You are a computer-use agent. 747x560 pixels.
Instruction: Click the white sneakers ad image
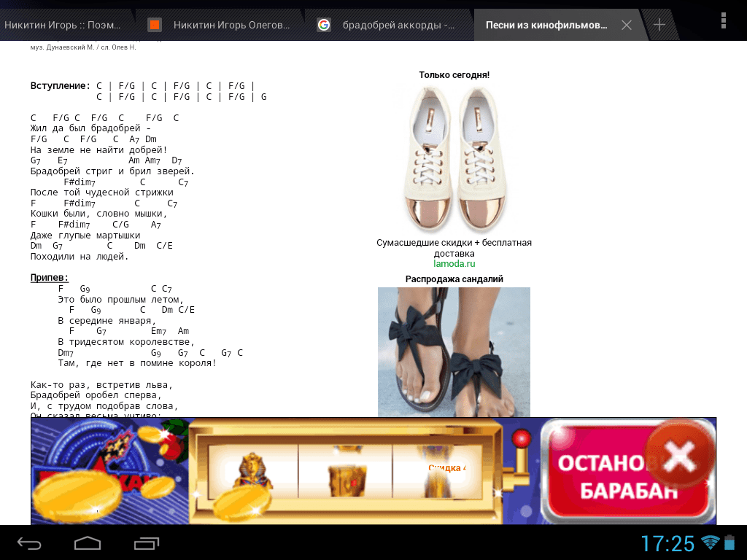454,157
